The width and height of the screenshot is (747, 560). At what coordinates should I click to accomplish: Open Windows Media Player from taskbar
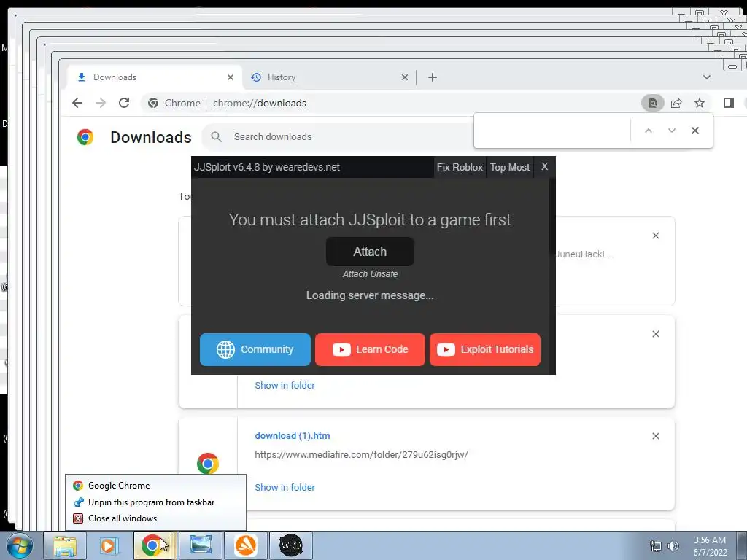pyautogui.click(x=108, y=545)
